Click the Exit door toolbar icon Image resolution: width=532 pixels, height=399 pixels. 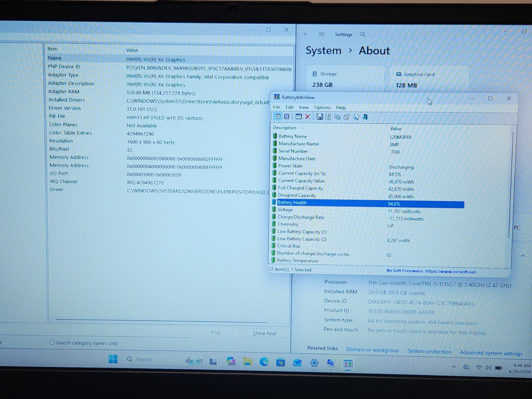[365, 117]
